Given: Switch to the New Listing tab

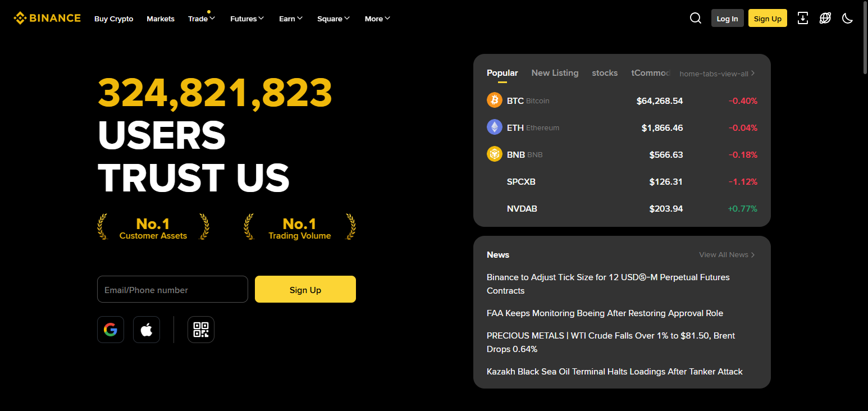Looking at the screenshot, I should tap(555, 73).
